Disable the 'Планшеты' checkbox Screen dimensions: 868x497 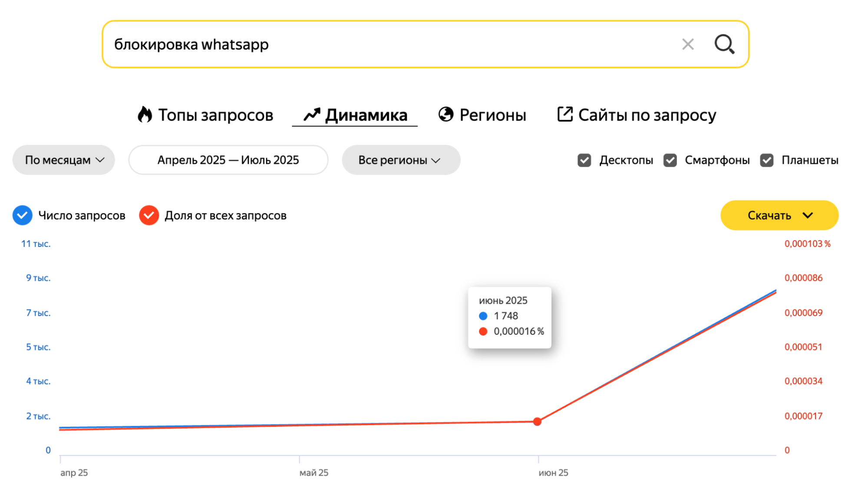pos(767,160)
